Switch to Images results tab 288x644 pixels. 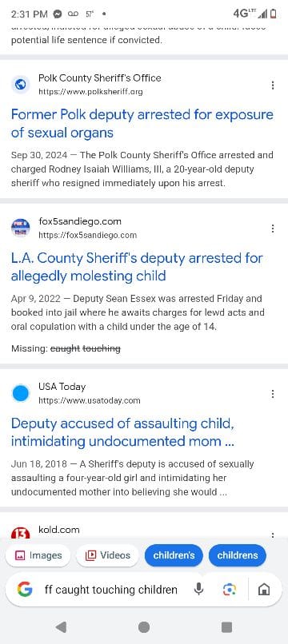click(x=38, y=555)
